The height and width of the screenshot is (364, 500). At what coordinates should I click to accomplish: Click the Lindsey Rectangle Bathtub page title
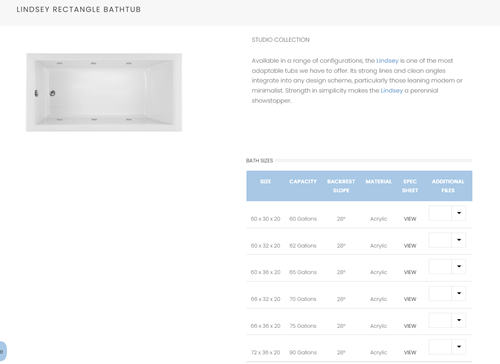coord(79,9)
